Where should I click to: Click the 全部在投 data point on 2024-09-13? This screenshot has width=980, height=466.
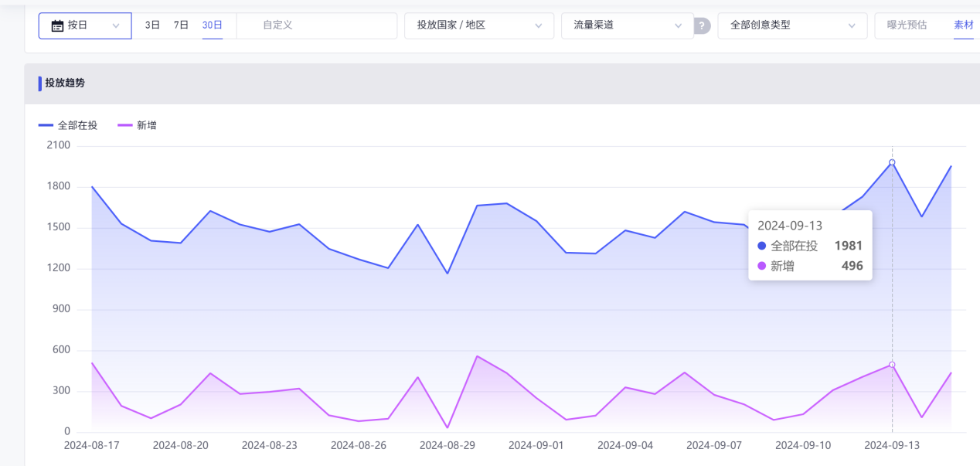point(892,162)
